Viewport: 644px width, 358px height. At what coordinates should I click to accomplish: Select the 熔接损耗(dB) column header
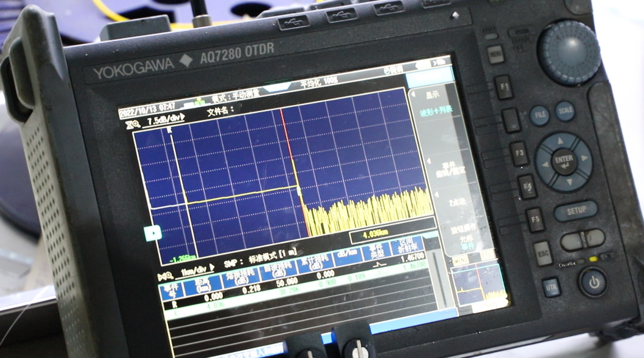(x=241, y=277)
